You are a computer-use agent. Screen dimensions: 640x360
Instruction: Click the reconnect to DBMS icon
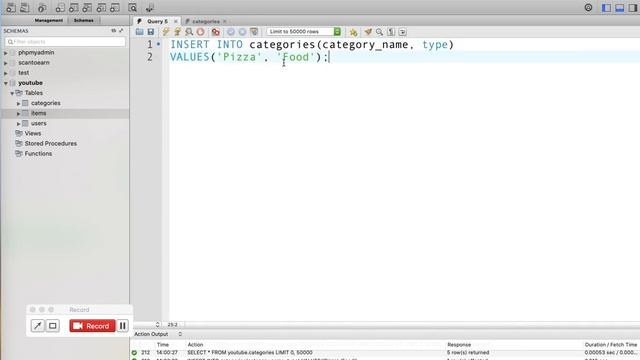point(149,7)
